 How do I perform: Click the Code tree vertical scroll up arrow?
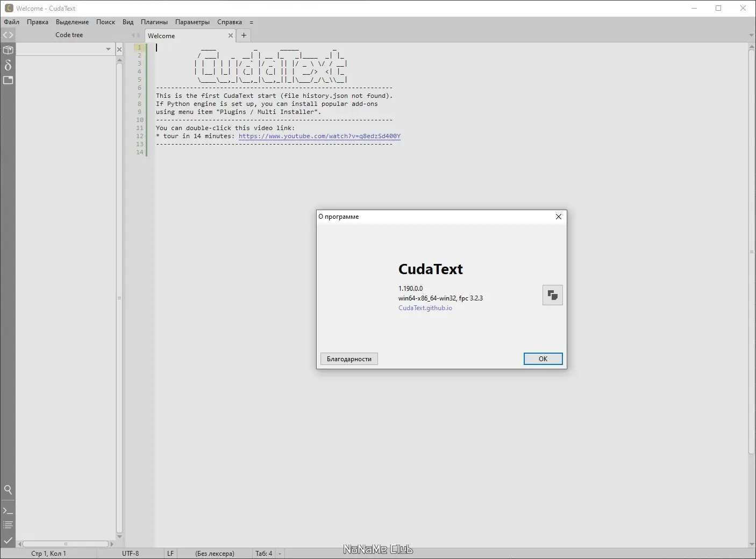pyautogui.click(x=119, y=60)
